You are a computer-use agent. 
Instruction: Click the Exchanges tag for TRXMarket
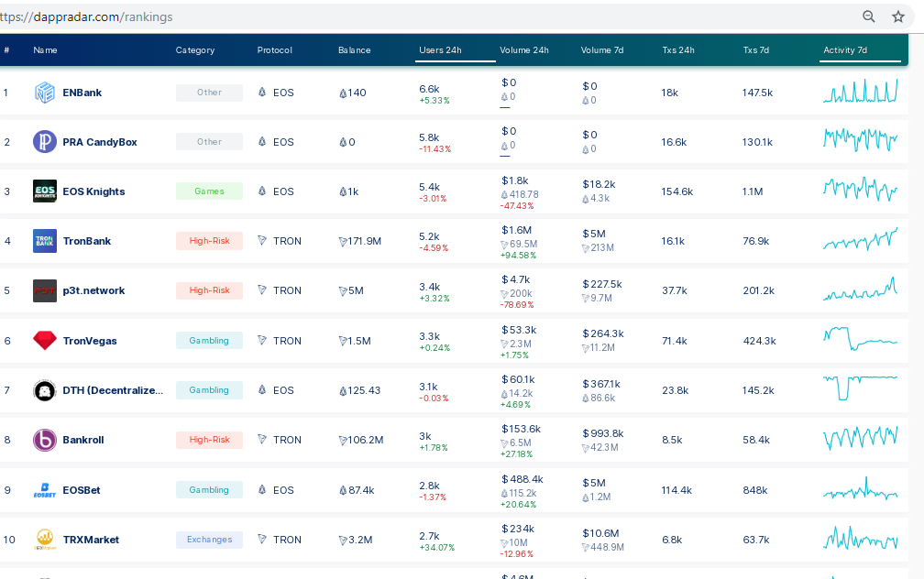tap(209, 540)
